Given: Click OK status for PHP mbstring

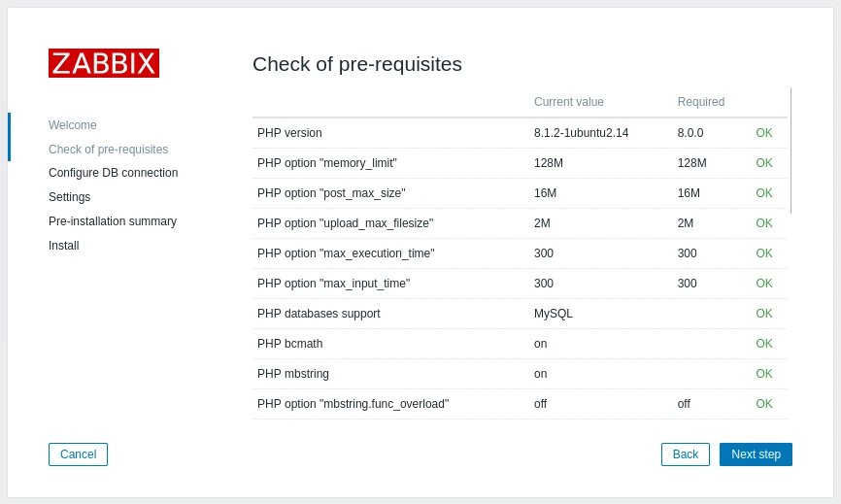Looking at the screenshot, I should point(763,374).
